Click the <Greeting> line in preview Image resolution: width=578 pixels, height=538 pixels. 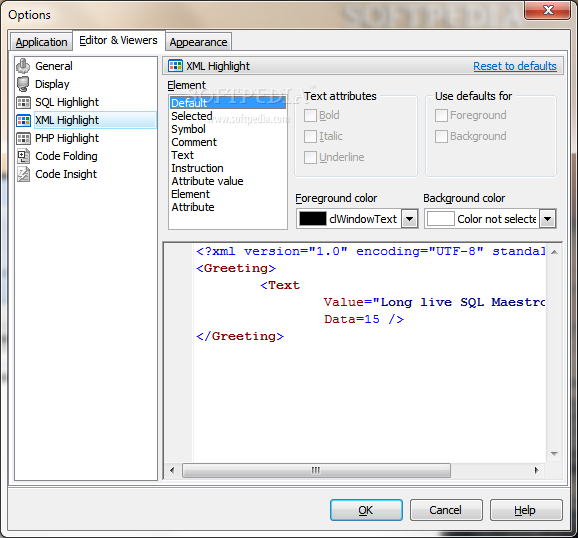pyautogui.click(x=236, y=268)
